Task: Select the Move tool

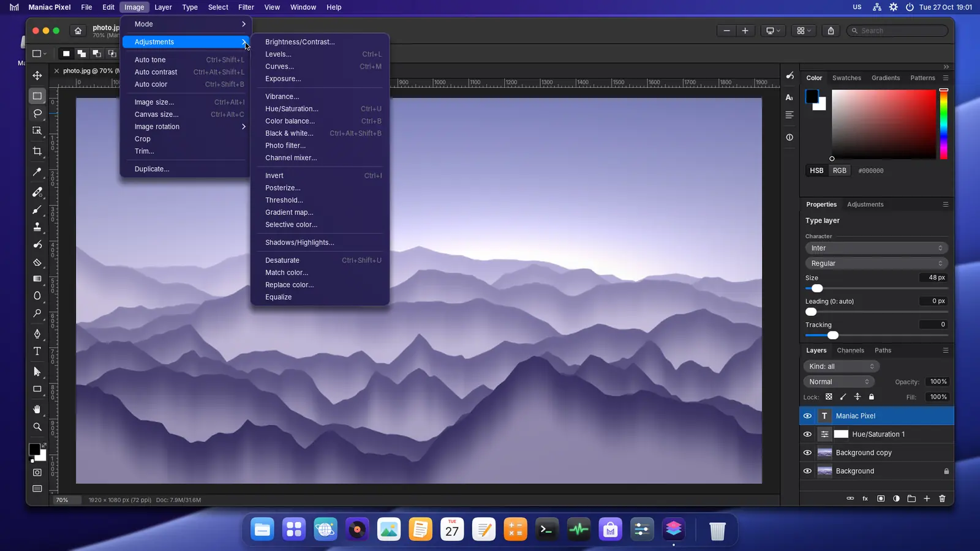Action: [37, 75]
